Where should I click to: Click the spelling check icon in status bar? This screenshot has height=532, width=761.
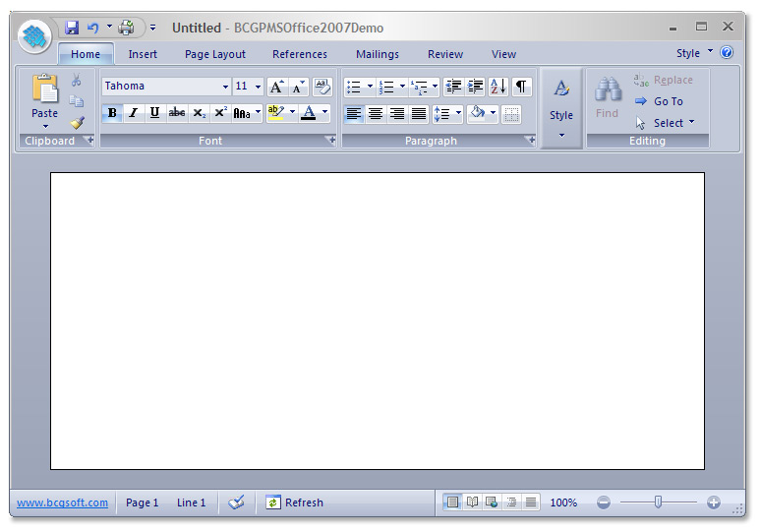pos(236,502)
